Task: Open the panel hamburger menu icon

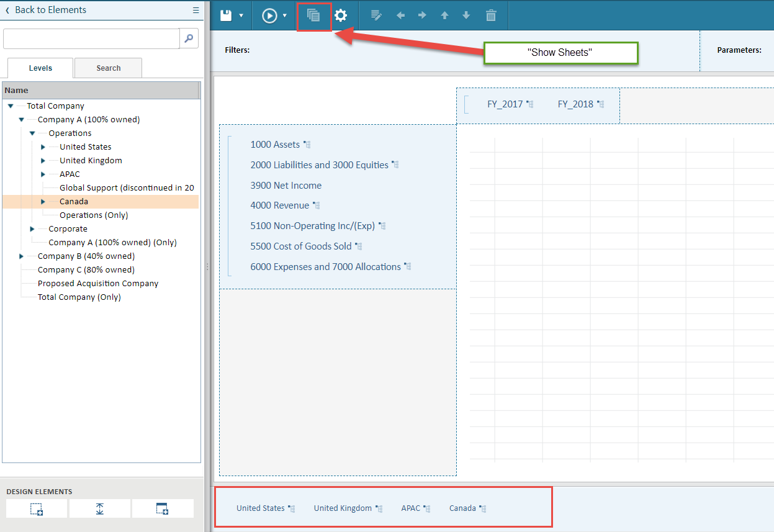Action: 196,10
